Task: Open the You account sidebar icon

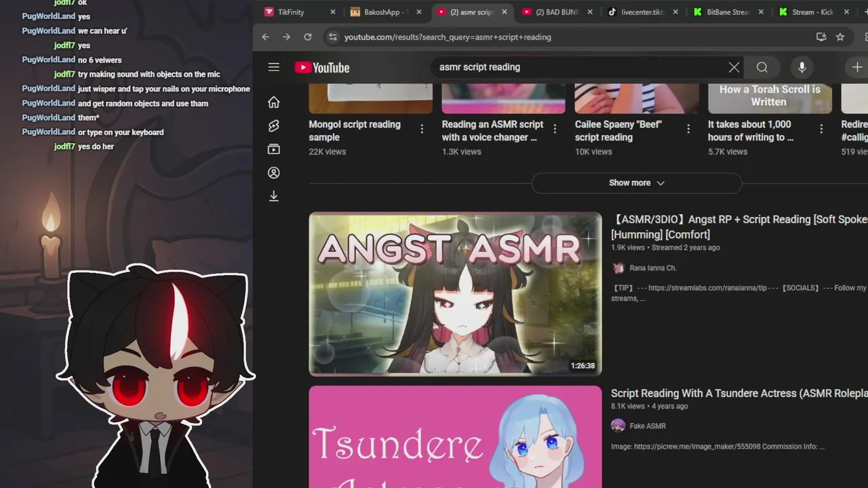Action: (273, 173)
